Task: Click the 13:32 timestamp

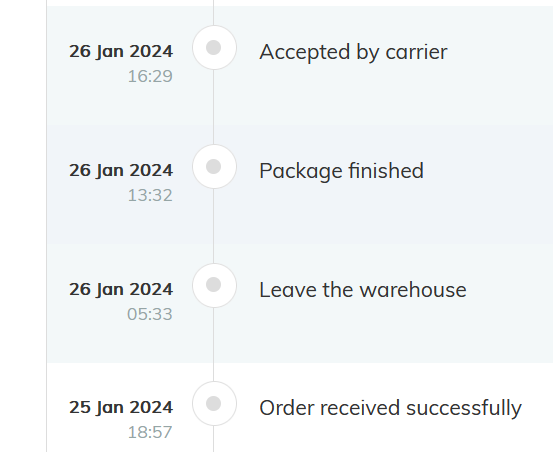Action: coord(150,195)
